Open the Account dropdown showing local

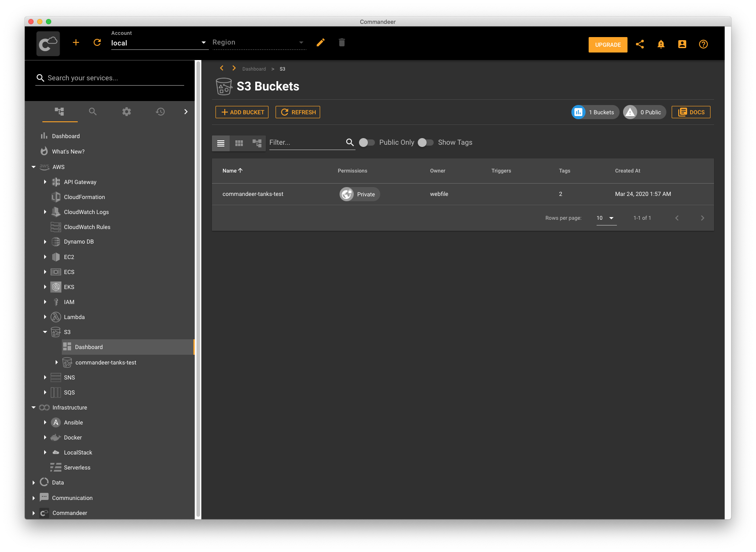click(159, 43)
